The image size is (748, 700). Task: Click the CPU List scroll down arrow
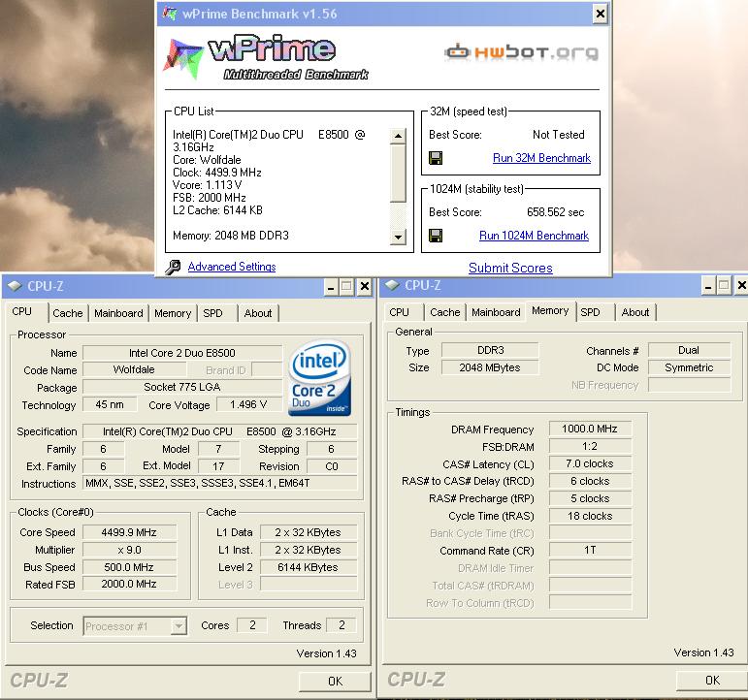pyautogui.click(x=398, y=237)
